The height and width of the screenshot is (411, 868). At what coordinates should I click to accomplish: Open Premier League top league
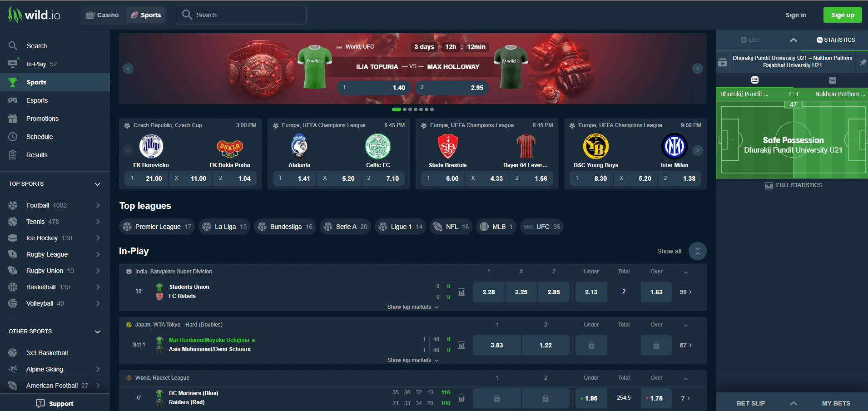pyautogui.click(x=157, y=227)
